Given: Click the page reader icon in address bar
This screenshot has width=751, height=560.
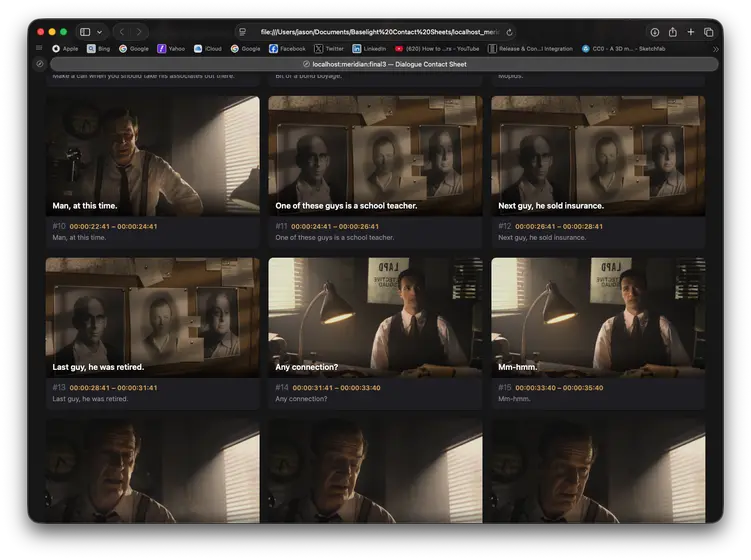Looking at the screenshot, I should pos(243,32).
